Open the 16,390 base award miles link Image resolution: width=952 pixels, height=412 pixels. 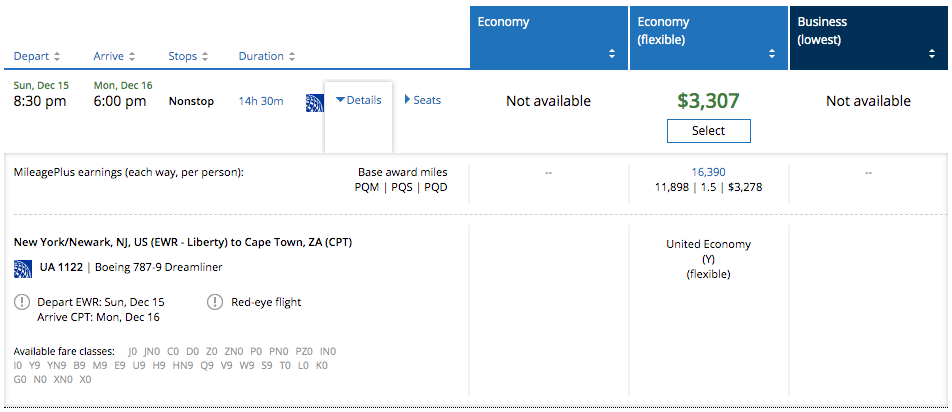click(x=708, y=172)
